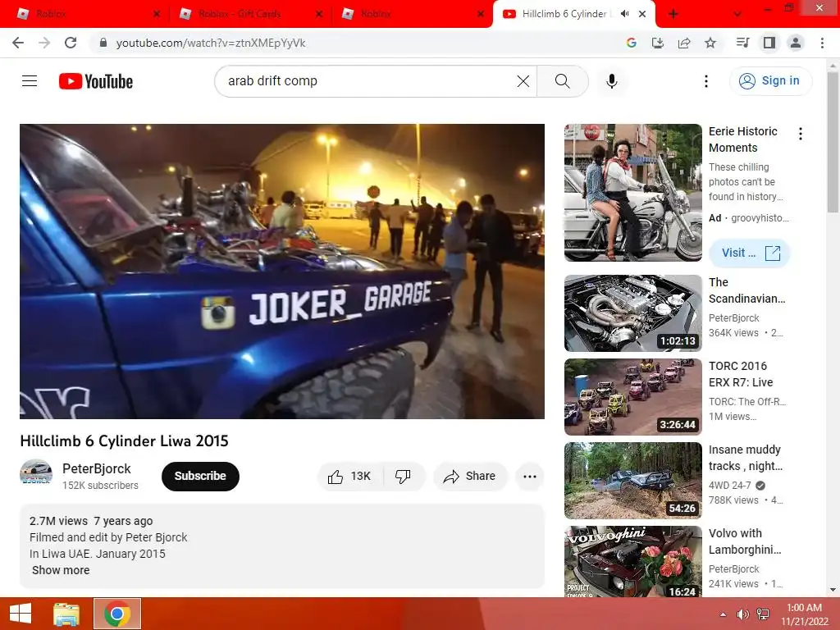The image size is (840, 630).
Task: Bookmark this tab with star icon
Action: pos(710,43)
